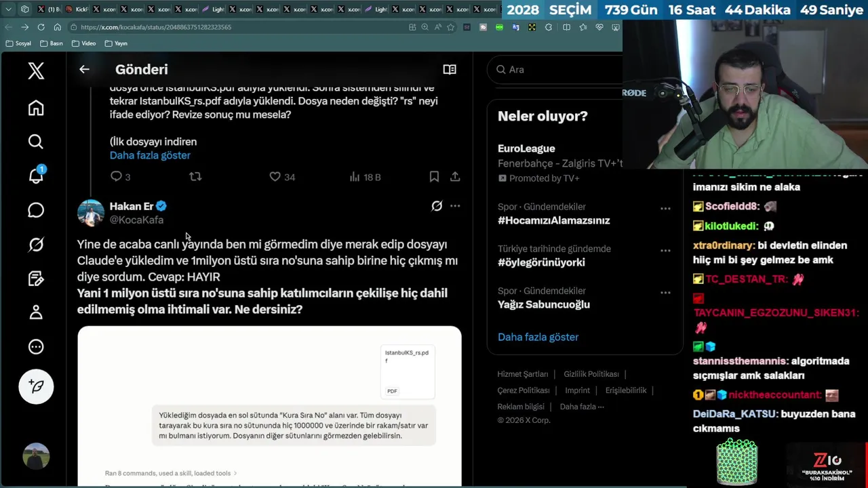Image resolution: width=868 pixels, height=488 pixels.
Task: Focus the Ara search field
Action: tap(557, 69)
